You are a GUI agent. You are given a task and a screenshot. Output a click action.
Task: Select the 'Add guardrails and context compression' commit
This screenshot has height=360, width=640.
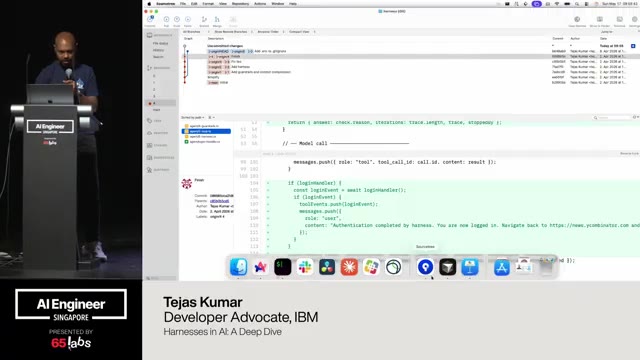(408, 72)
